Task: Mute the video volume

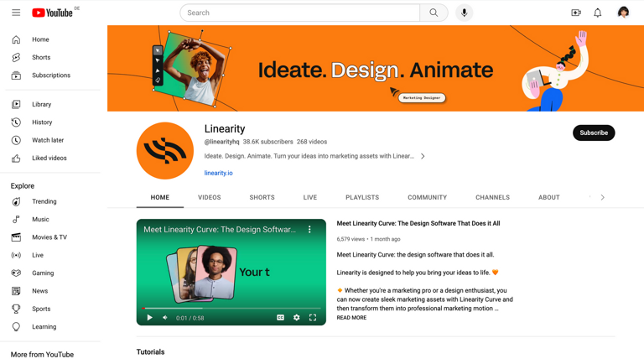Action: [164, 318]
